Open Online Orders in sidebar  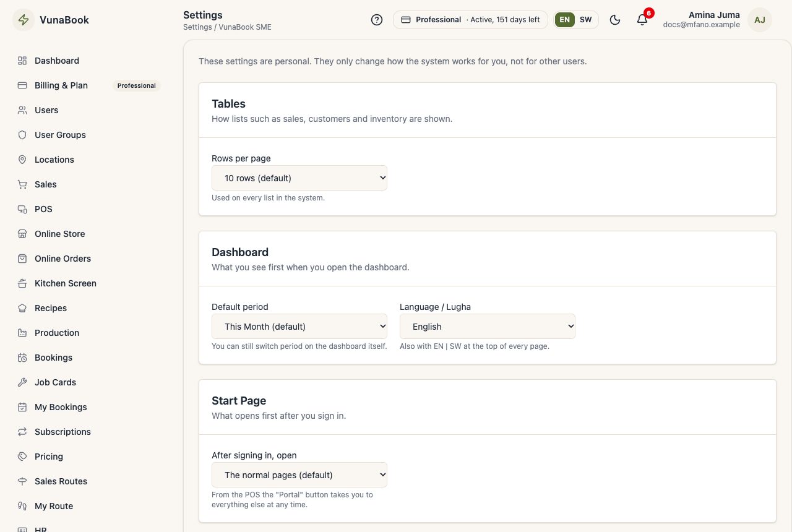89,259
